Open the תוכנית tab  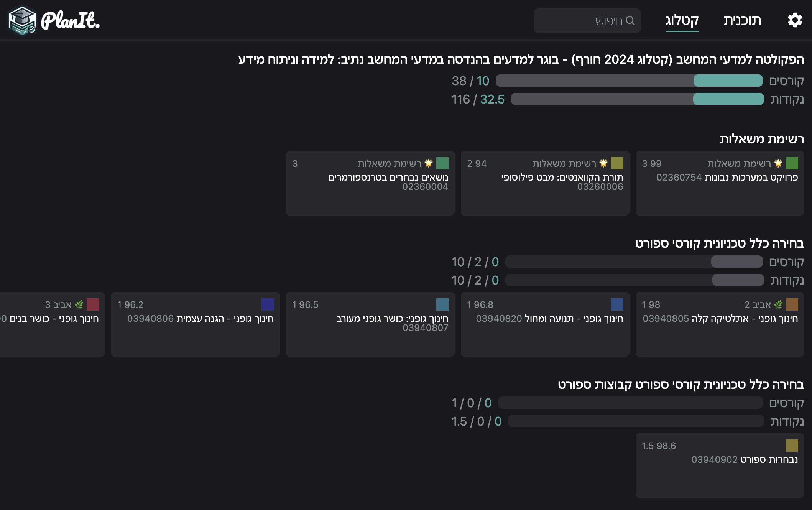click(x=742, y=20)
